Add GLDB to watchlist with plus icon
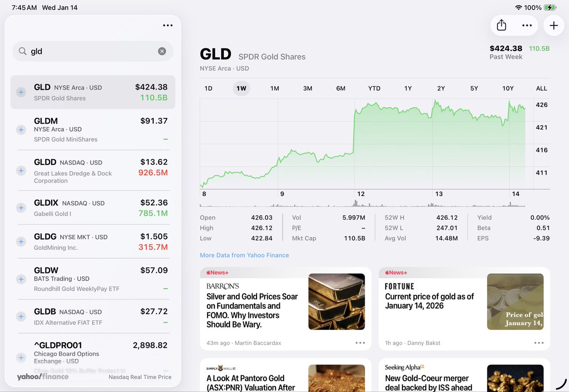 click(21, 316)
